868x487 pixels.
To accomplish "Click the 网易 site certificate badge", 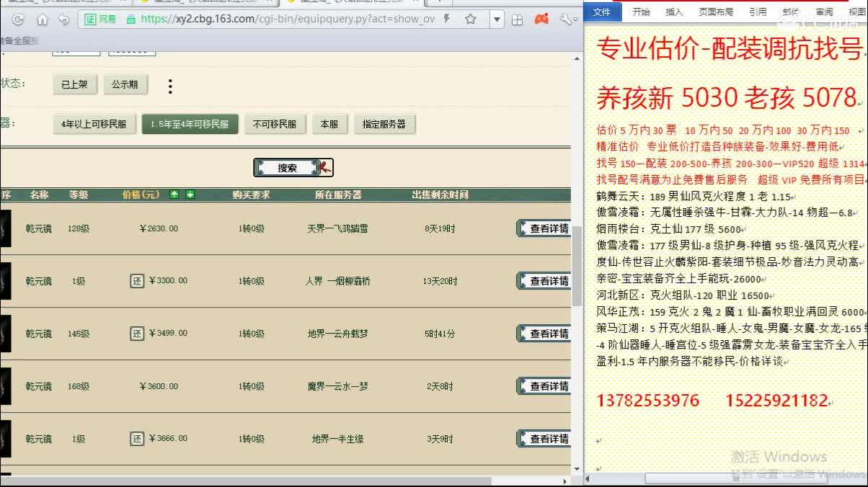I will point(100,19).
